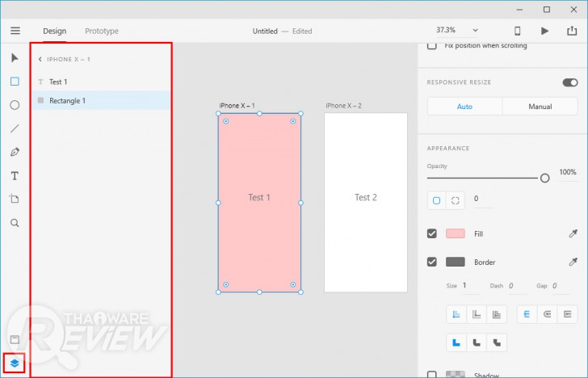Image resolution: width=588 pixels, height=378 pixels.
Task: Choose outer stroke alignment
Action: pyautogui.click(x=477, y=314)
